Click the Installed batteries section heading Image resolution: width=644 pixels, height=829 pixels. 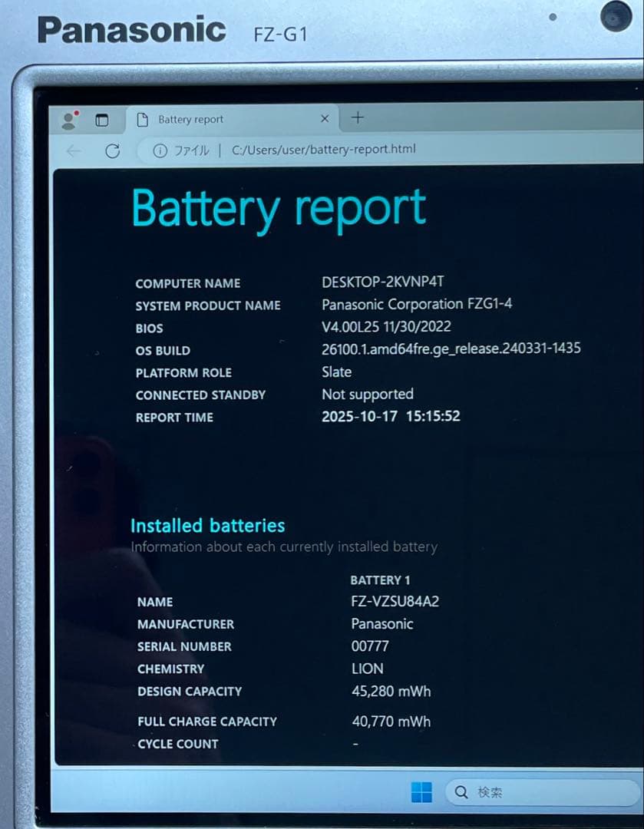tap(207, 526)
